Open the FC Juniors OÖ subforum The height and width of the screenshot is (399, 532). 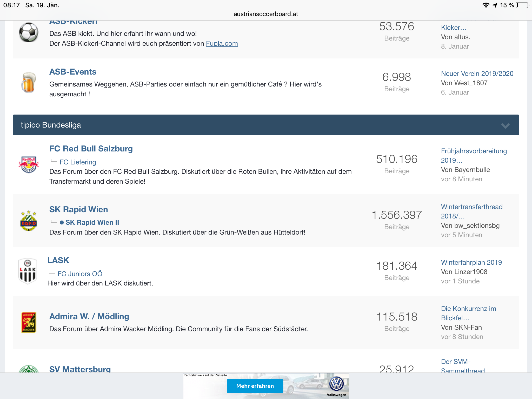click(x=80, y=274)
